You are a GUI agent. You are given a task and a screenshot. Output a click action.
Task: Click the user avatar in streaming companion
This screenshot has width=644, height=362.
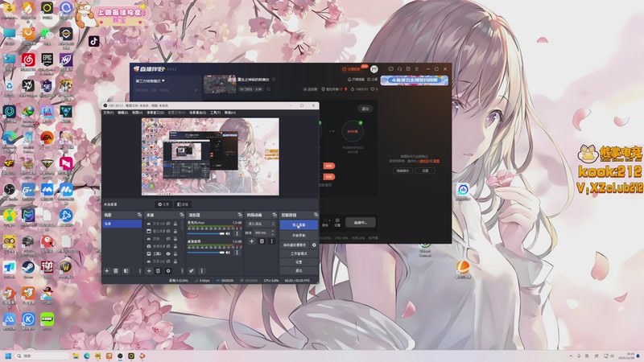coord(374,69)
